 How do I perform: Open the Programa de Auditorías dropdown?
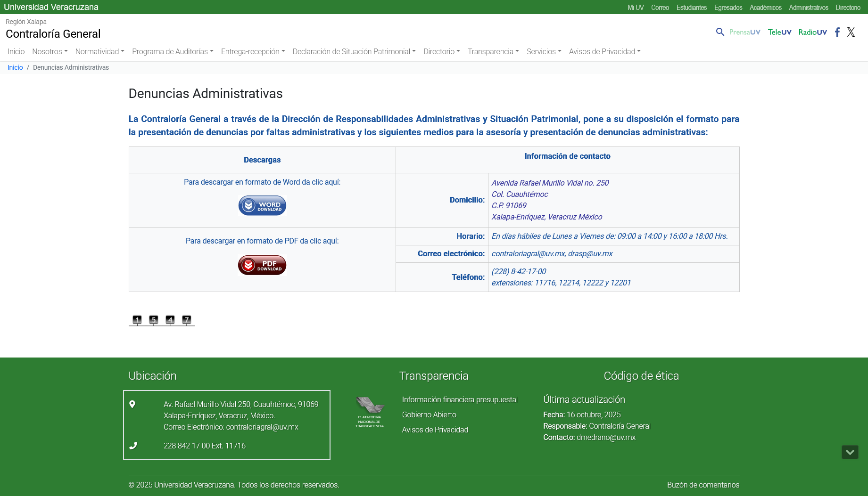tap(173, 52)
